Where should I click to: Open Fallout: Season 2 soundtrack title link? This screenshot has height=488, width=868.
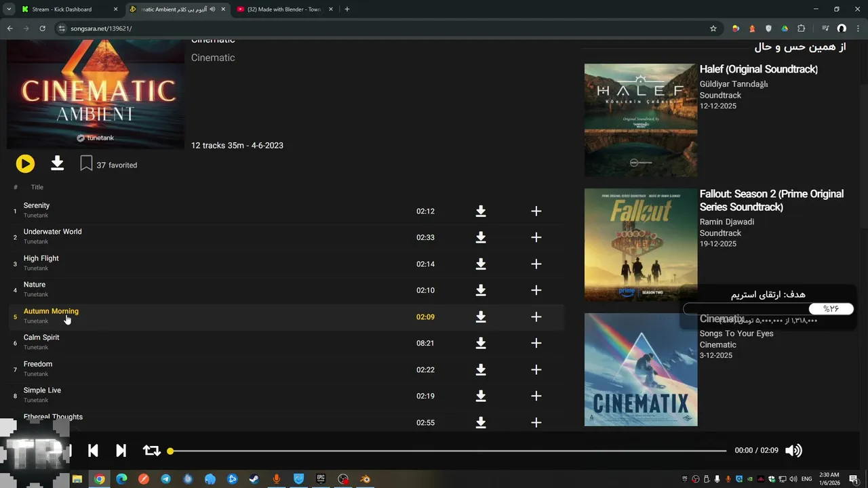[772, 201]
